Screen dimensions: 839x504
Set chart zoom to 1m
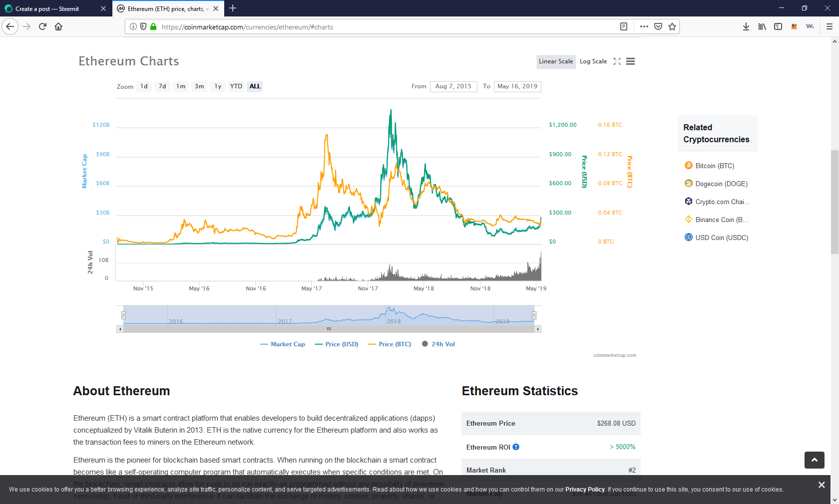[x=181, y=86]
